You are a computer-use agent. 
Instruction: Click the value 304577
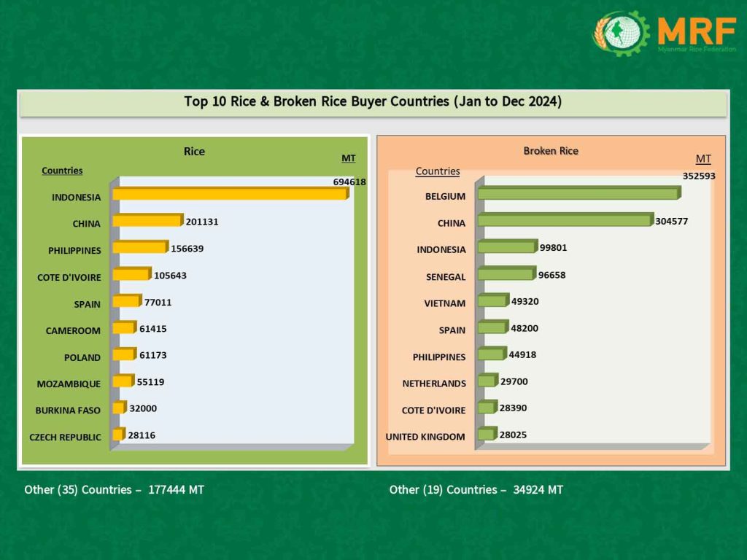pyautogui.click(x=671, y=221)
